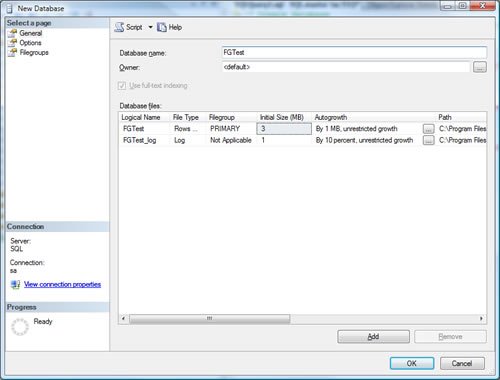Click the FGTest path cell
The height and width of the screenshot is (380, 500).
[x=462, y=129]
